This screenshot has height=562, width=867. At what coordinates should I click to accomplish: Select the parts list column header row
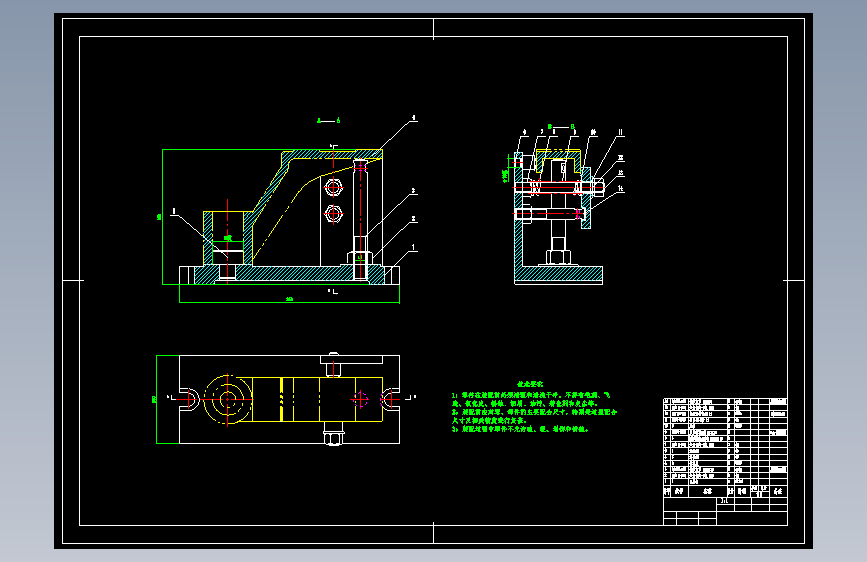click(725, 491)
